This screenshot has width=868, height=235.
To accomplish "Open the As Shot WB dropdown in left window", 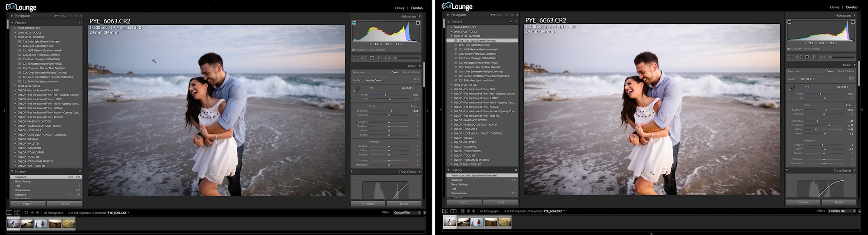I will [x=408, y=88].
